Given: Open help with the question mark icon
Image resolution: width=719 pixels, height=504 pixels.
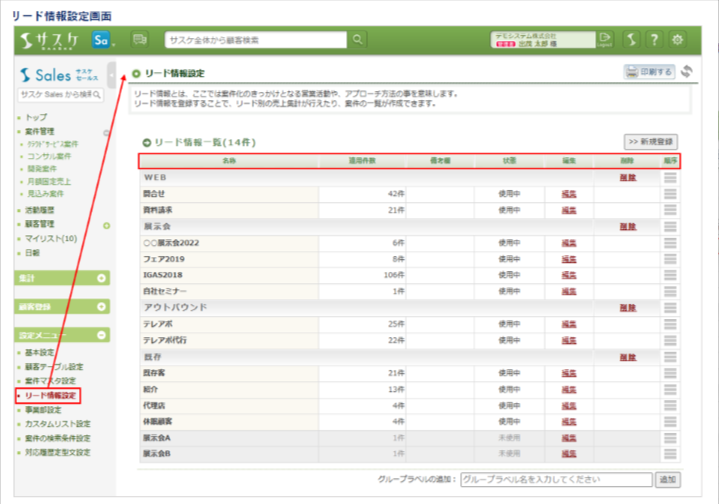Looking at the screenshot, I should (654, 40).
